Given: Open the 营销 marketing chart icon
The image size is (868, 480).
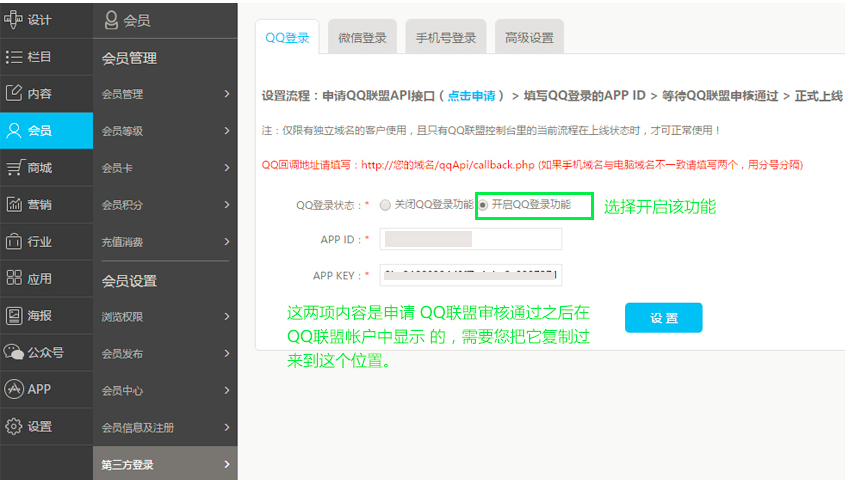Looking at the screenshot, I should pos(14,204).
